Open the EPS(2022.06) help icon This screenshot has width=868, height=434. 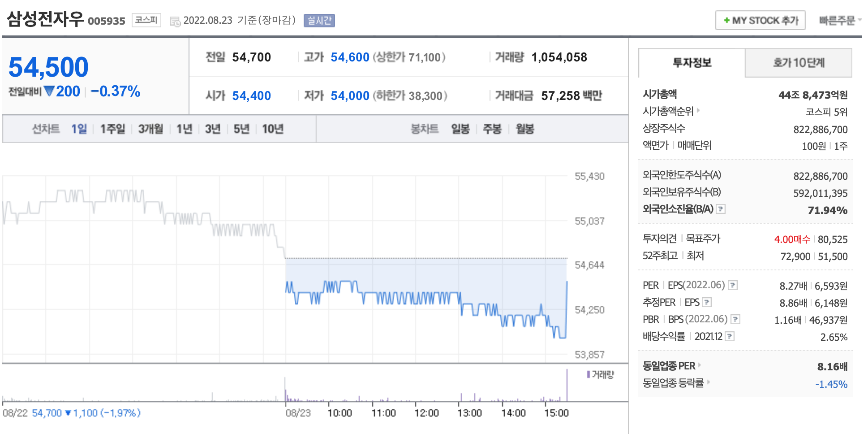[x=733, y=285]
